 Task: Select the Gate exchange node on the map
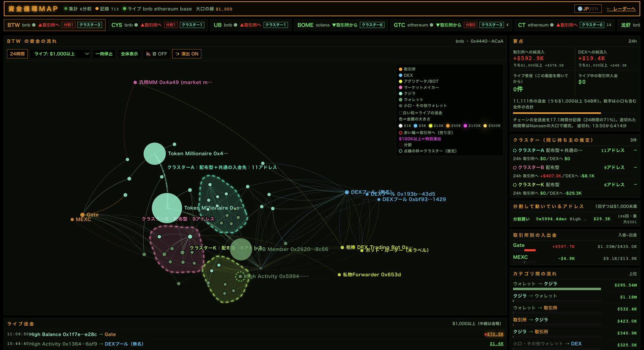pyautogui.click(x=83, y=215)
